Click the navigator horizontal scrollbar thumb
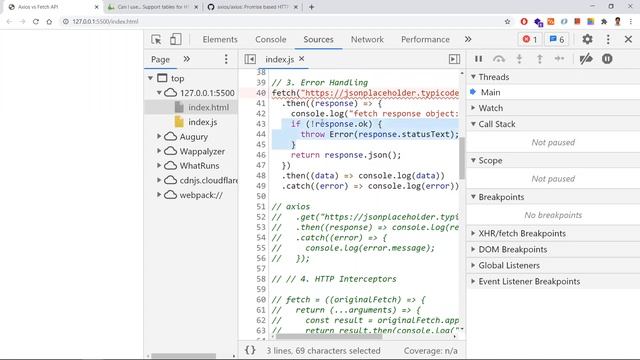 (x=183, y=356)
